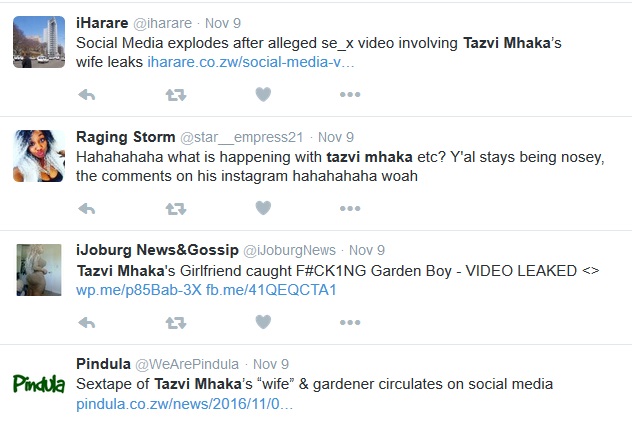Like the iHarare tweet
Image resolution: width=632 pixels, height=425 pixels.
[x=262, y=94]
